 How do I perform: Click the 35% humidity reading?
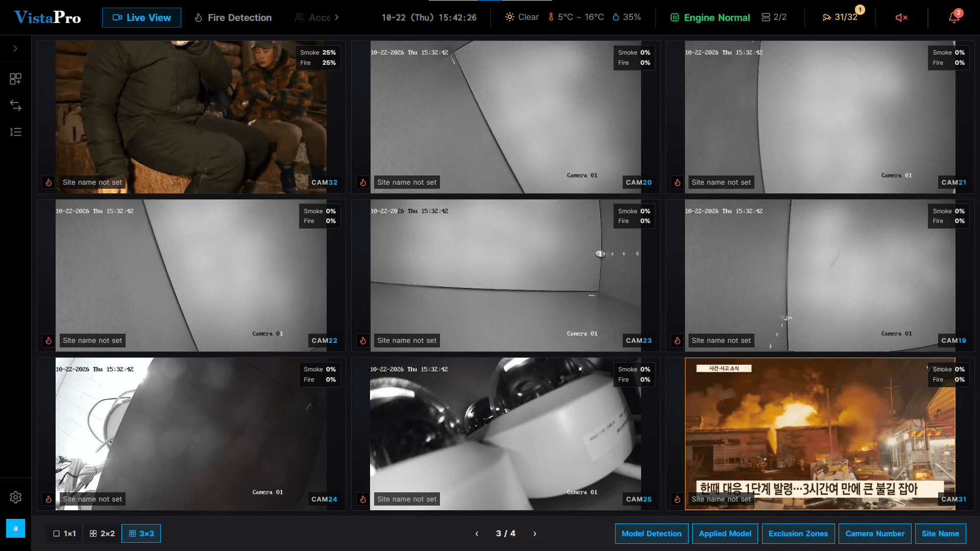pos(627,17)
